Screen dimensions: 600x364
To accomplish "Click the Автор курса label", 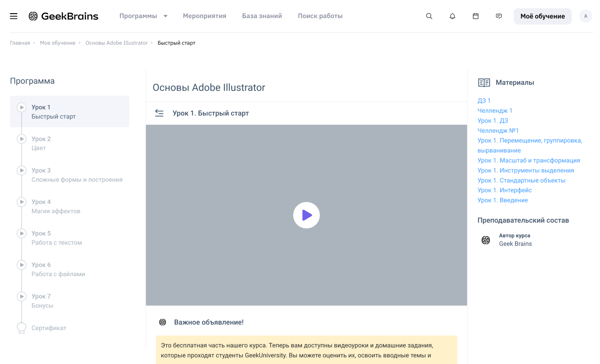I will 514,236.
